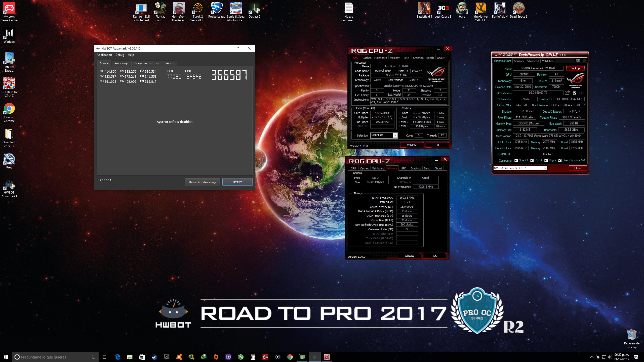This screenshot has height=362, width=644.
Task: Open SPD tab in lower CPU-Z window
Action: (404, 168)
